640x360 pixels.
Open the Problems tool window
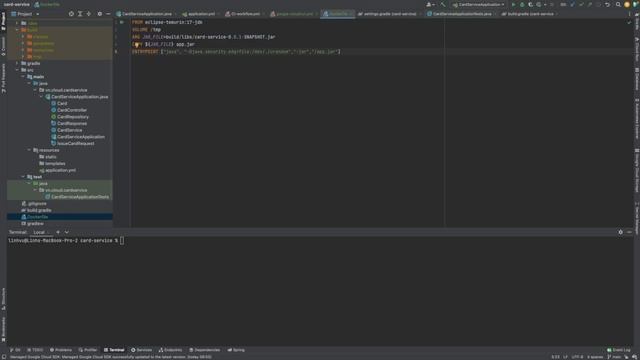[61, 350]
